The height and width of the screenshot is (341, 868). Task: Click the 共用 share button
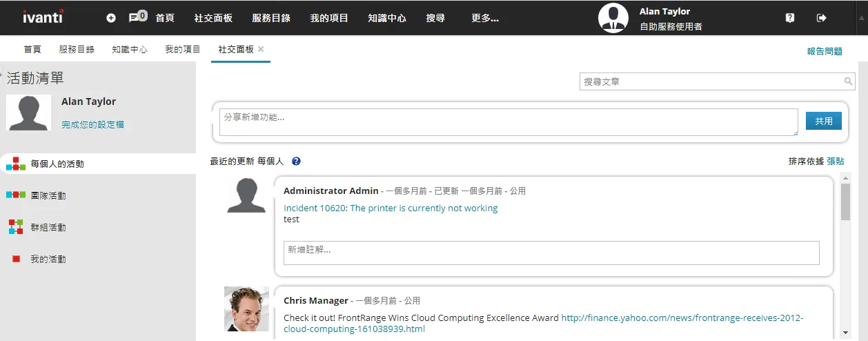pos(824,121)
